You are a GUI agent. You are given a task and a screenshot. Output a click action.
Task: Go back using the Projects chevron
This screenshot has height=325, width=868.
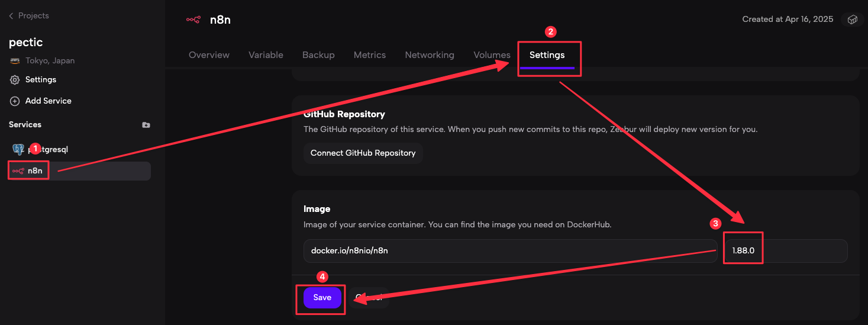click(x=11, y=16)
